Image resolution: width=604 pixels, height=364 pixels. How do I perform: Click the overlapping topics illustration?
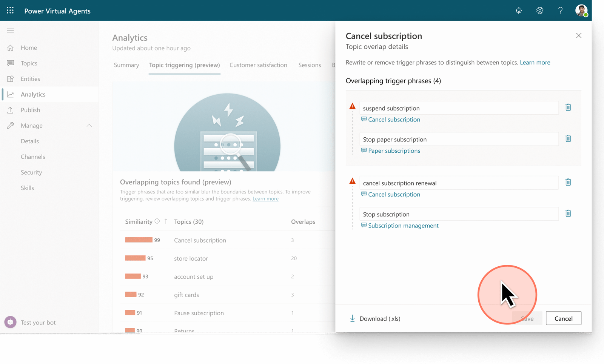click(227, 132)
